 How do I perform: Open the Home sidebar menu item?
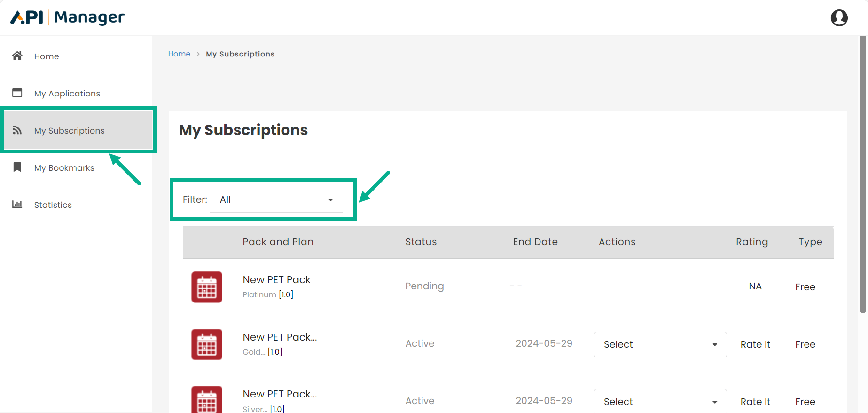[x=76, y=56]
